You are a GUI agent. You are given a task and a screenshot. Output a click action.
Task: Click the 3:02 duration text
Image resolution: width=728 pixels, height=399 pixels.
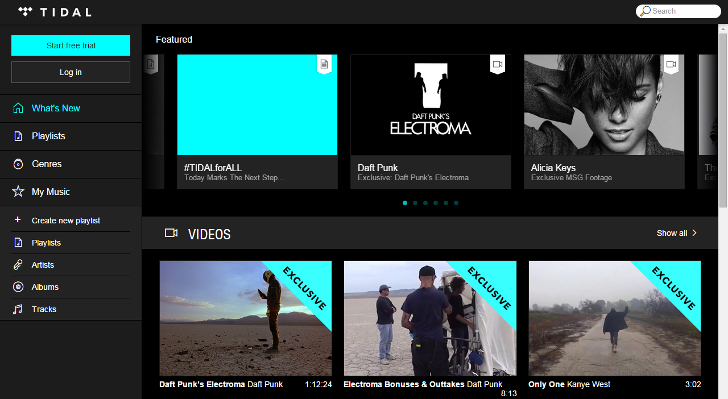(693, 384)
